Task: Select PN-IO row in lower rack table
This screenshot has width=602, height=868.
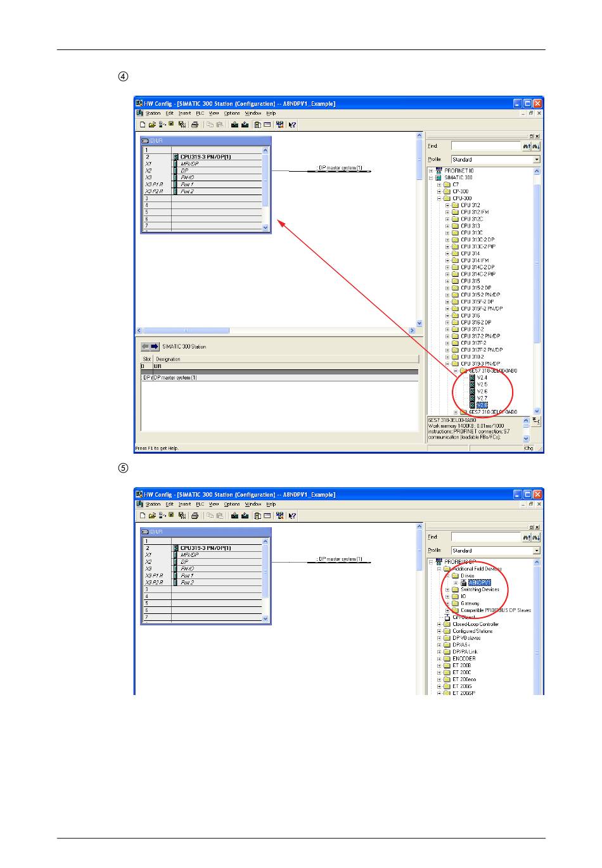Action: coord(202,569)
